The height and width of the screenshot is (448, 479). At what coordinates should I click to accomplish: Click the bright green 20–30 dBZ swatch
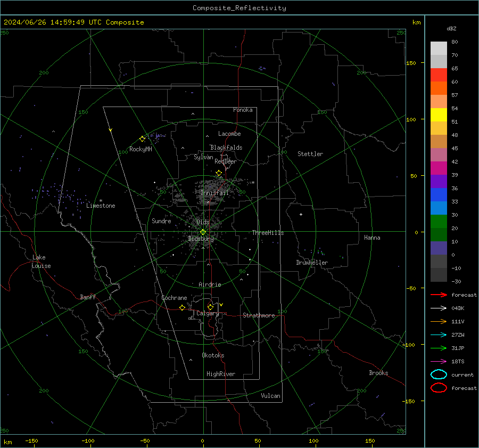tap(439, 222)
